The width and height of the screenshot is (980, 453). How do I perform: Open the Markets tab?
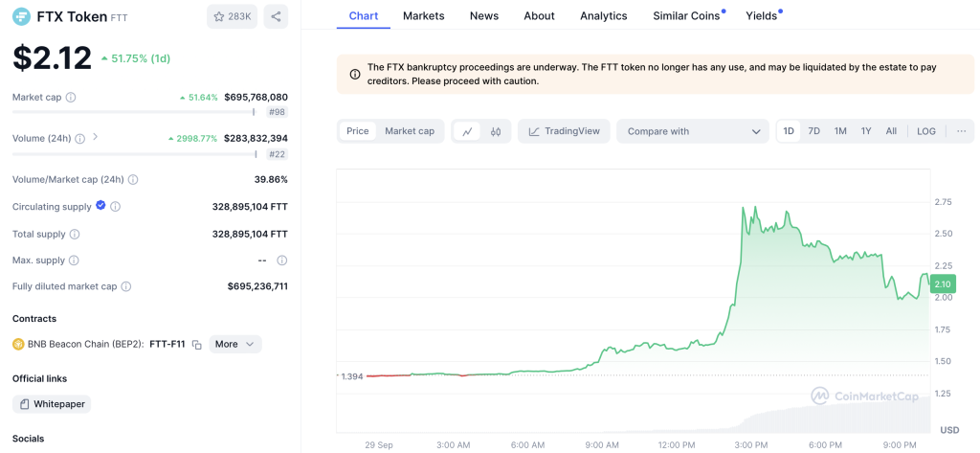[424, 16]
